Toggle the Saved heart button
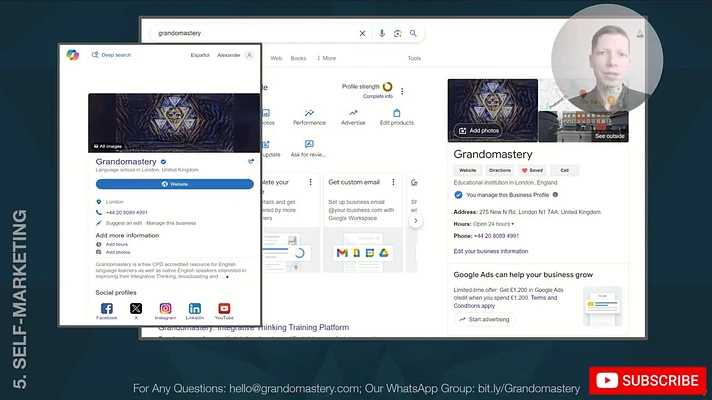The image size is (712, 400). [x=532, y=170]
